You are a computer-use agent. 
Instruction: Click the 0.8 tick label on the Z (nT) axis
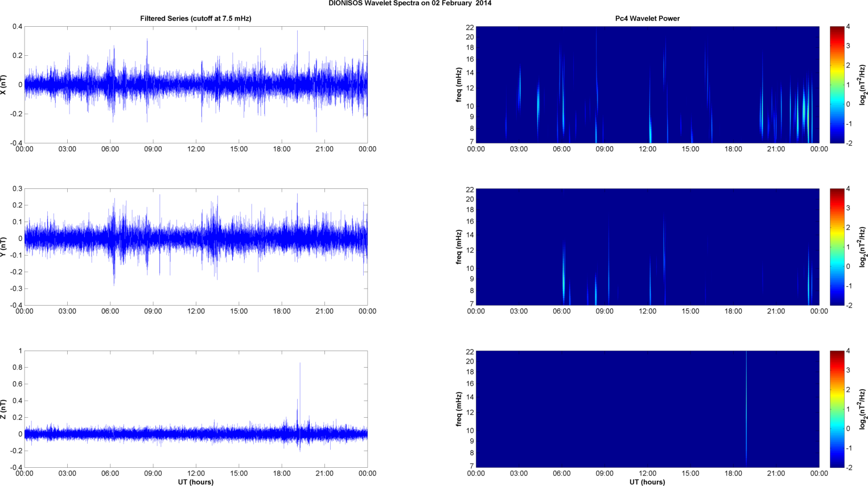point(17,368)
